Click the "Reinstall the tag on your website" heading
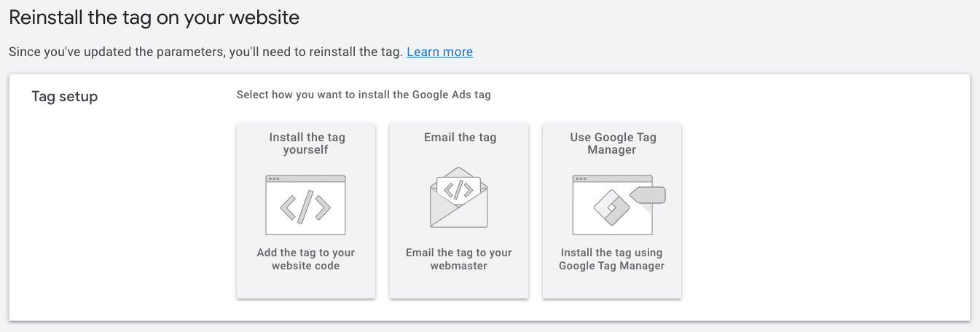 [154, 17]
